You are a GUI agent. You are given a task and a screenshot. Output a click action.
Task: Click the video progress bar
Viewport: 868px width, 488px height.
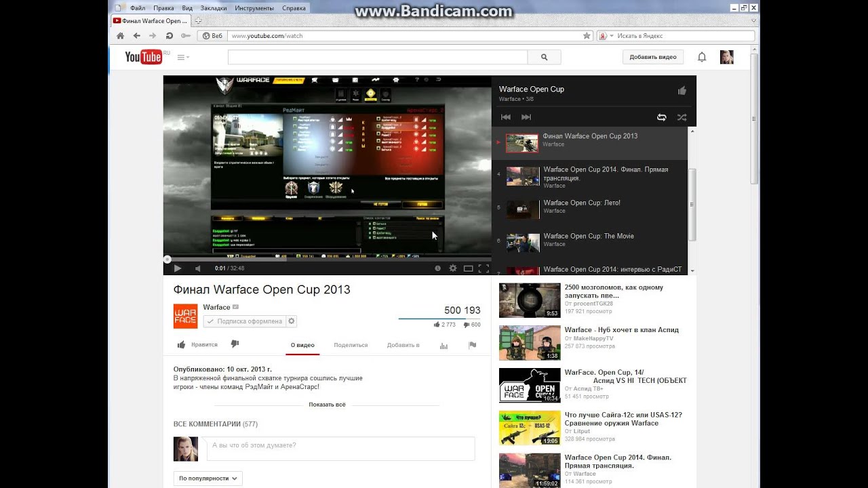326,258
